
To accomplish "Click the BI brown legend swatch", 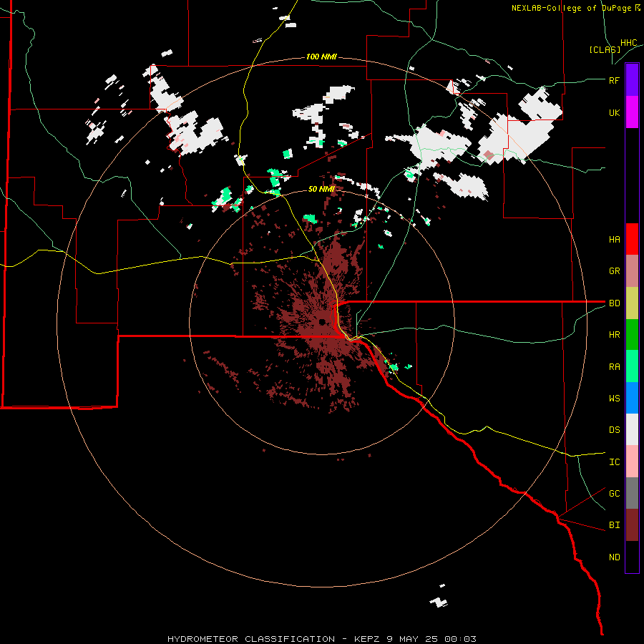I will click(632, 525).
